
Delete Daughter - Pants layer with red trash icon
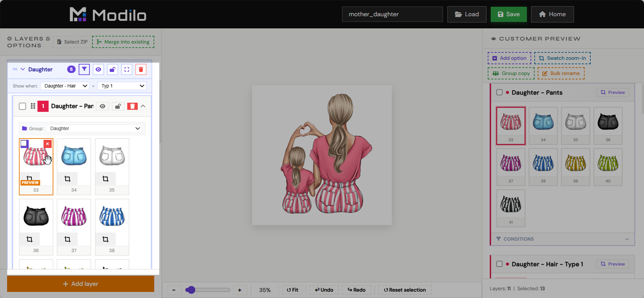pyautogui.click(x=132, y=106)
